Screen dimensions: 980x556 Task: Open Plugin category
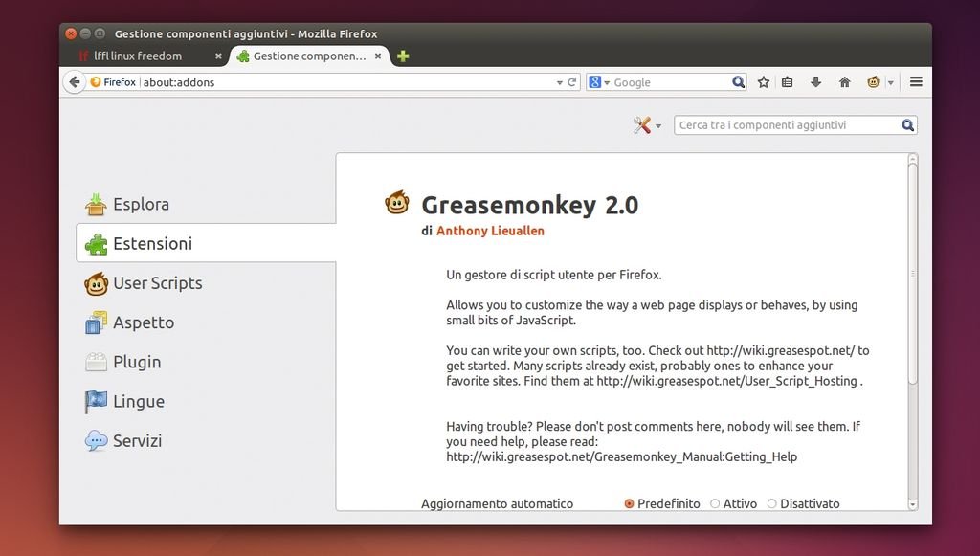pos(206,362)
